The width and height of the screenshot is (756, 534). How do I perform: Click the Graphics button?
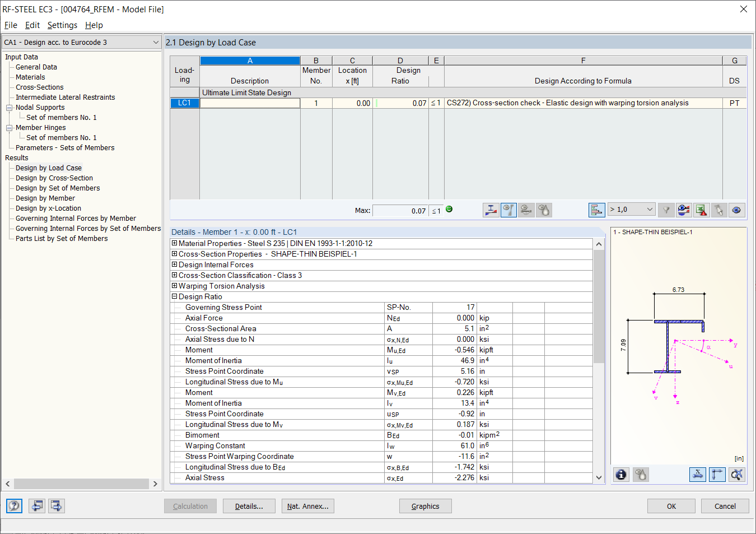click(425, 506)
